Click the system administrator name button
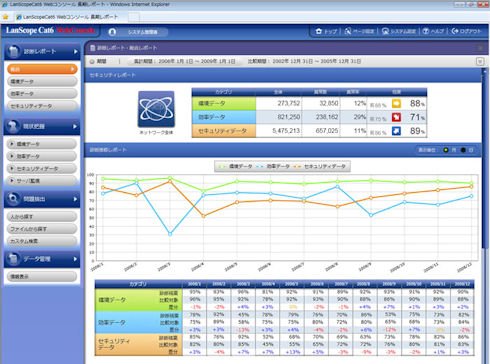This screenshot has width=490, height=364. tap(143, 32)
